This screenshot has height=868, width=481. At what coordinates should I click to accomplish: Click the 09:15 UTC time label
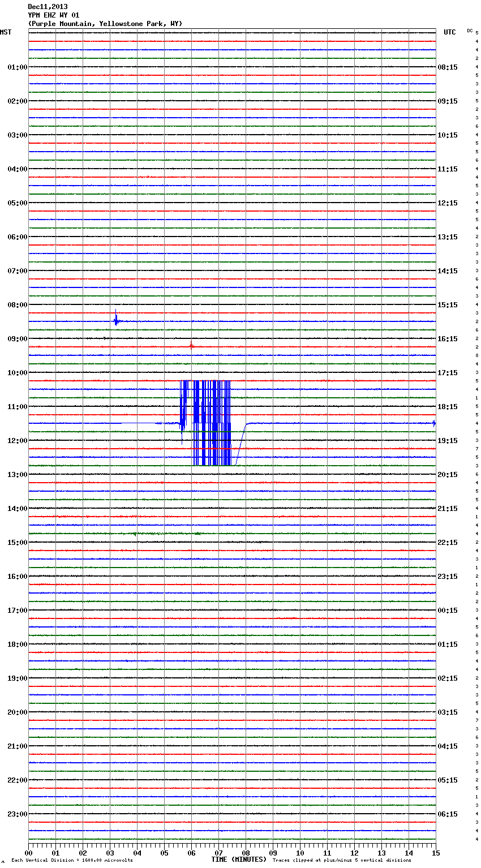[448, 101]
